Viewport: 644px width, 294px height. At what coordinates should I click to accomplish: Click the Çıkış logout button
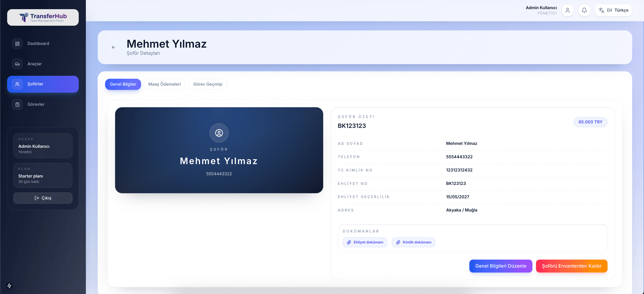point(43,198)
